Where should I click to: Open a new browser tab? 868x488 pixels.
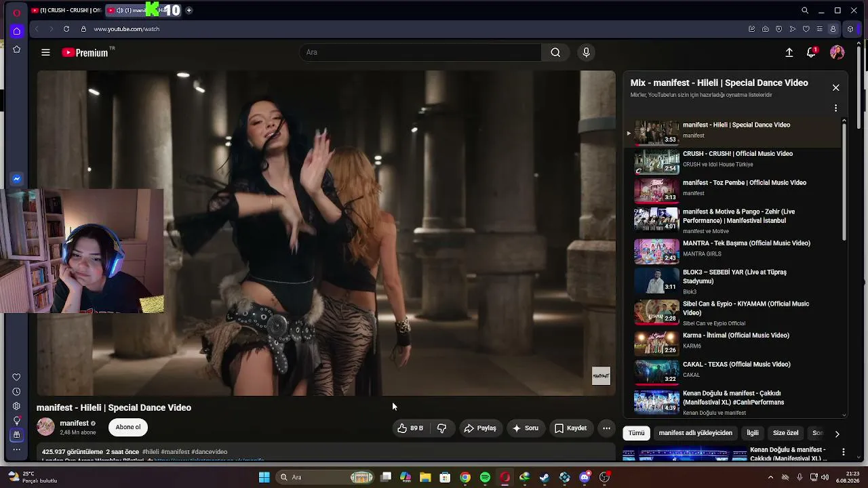tap(189, 10)
